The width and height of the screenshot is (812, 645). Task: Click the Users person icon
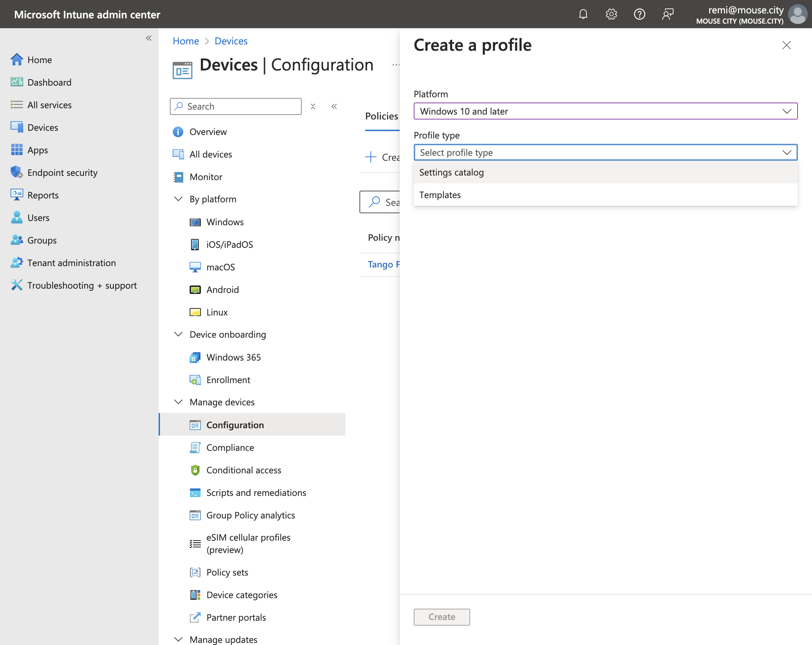17,217
